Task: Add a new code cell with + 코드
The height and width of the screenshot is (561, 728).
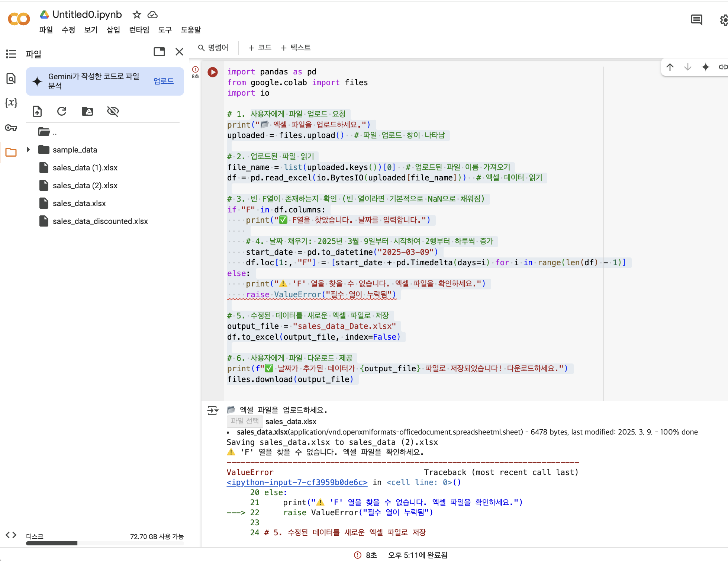Action: pos(260,48)
